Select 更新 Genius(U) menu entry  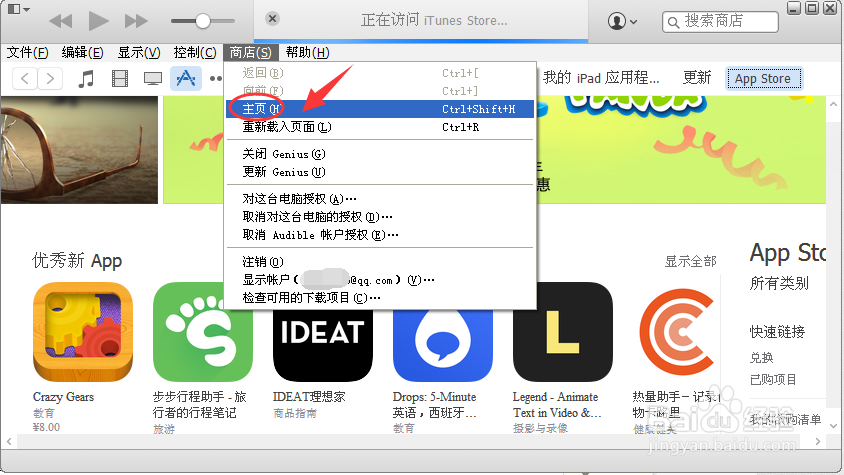tap(380, 172)
